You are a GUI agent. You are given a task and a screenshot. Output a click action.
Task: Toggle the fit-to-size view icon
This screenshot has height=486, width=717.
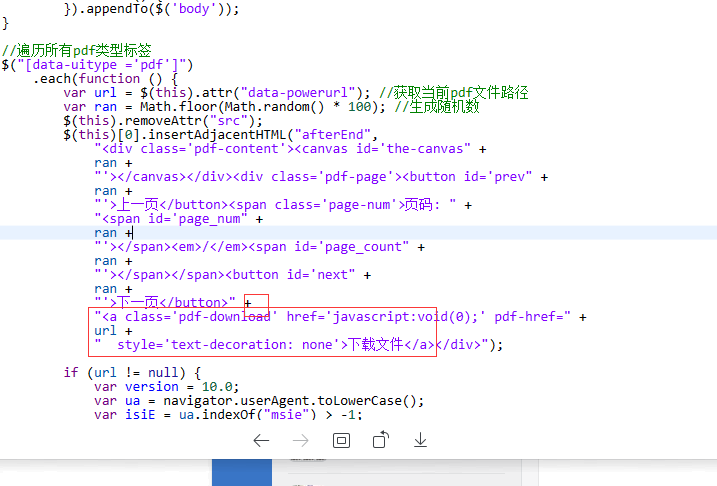(341, 440)
